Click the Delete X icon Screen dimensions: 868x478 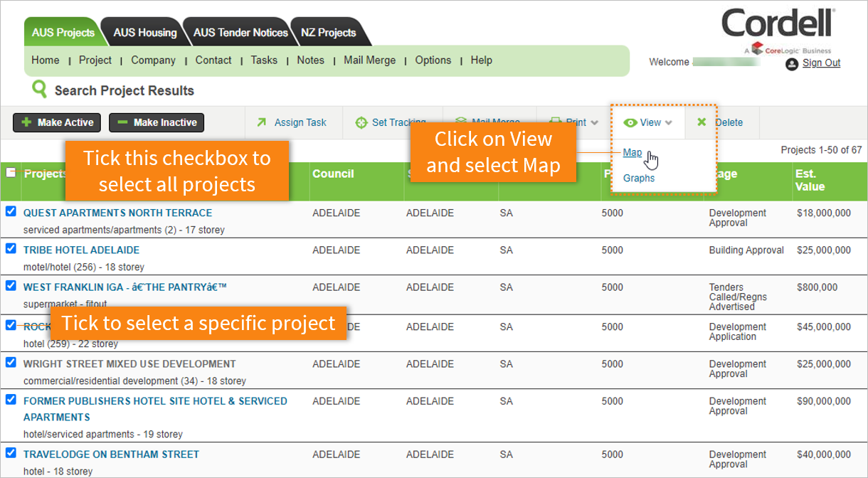tap(702, 122)
